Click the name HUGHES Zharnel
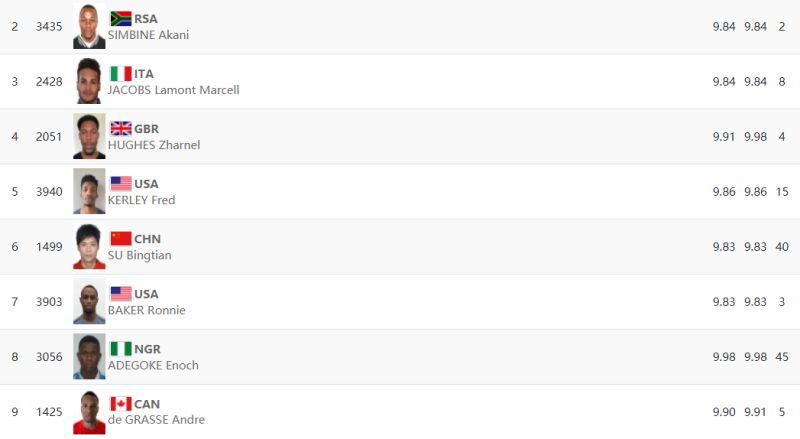The image size is (800, 439). [x=153, y=145]
